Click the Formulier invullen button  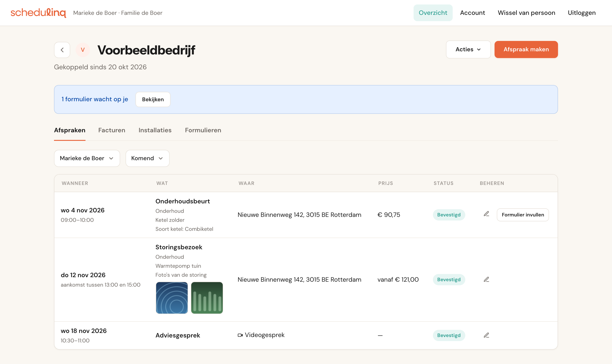point(522,215)
